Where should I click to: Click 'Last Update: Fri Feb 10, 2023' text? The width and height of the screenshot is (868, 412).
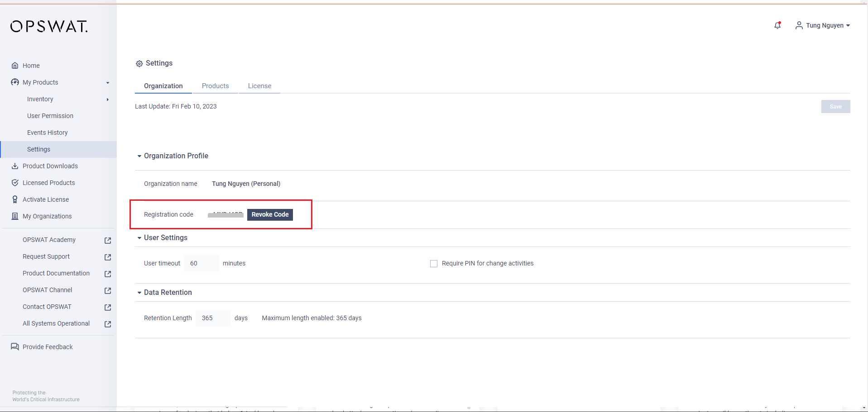[176, 106]
